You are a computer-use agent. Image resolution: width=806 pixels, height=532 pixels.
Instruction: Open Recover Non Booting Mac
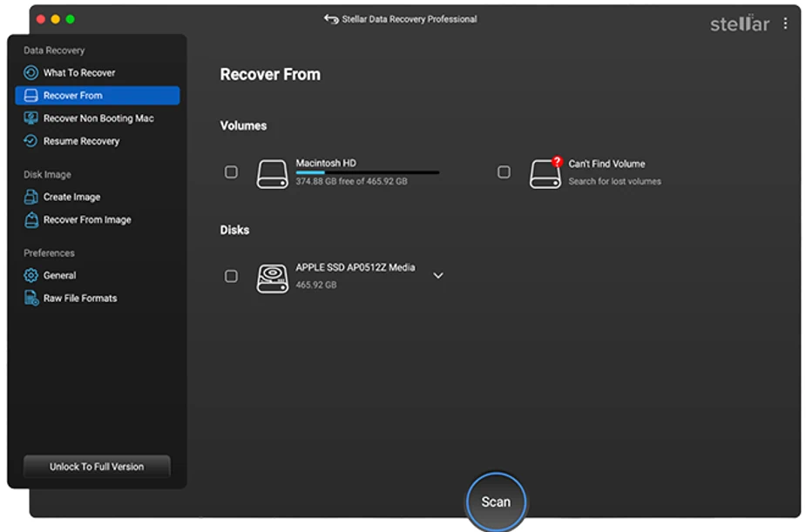point(32,118)
